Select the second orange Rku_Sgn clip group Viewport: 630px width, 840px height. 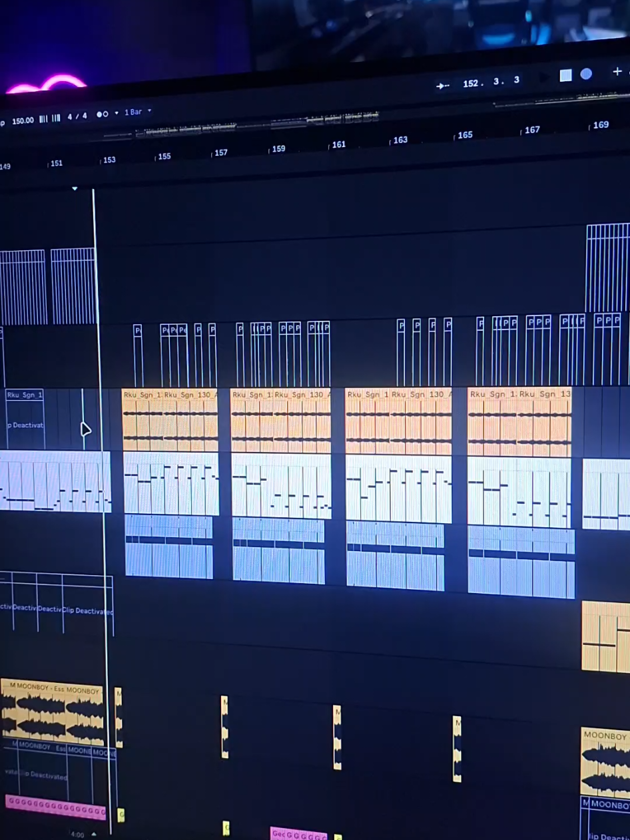(x=280, y=421)
